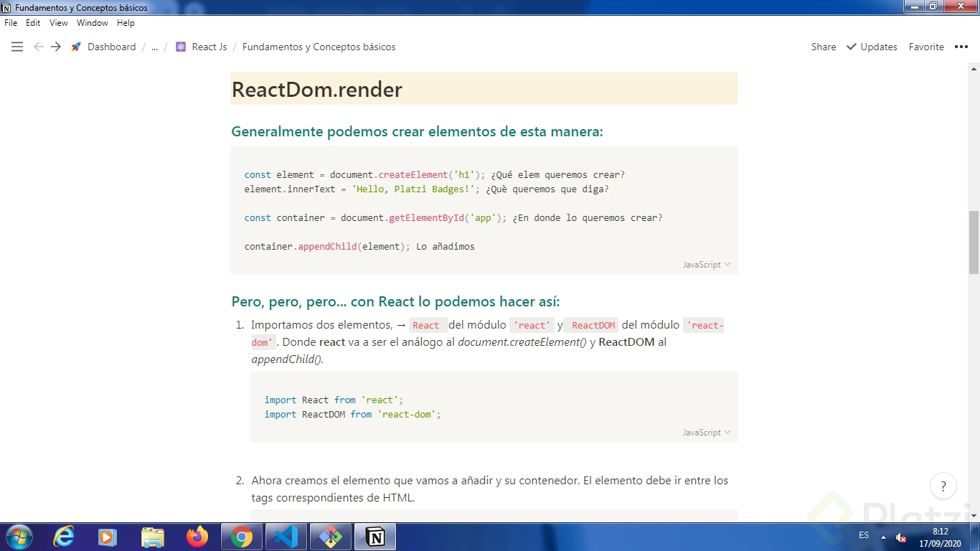Click the 'container.appendChild(element)' code line
980x551 pixels.
tap(359, 247)
